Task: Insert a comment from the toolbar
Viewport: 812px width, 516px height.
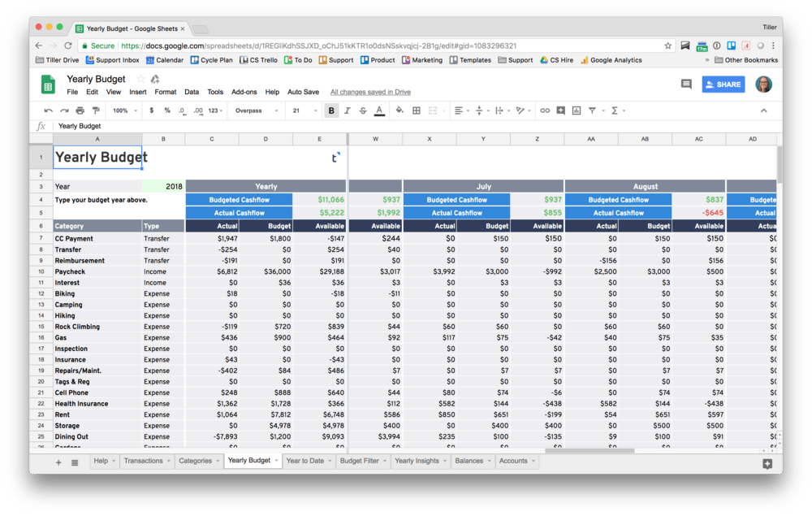Action: [x=561, y=111]
